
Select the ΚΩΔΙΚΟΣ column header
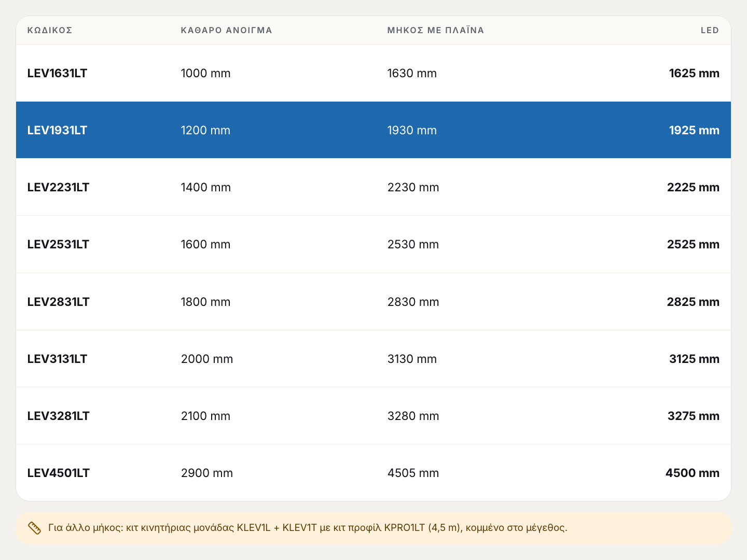[50, 30]
